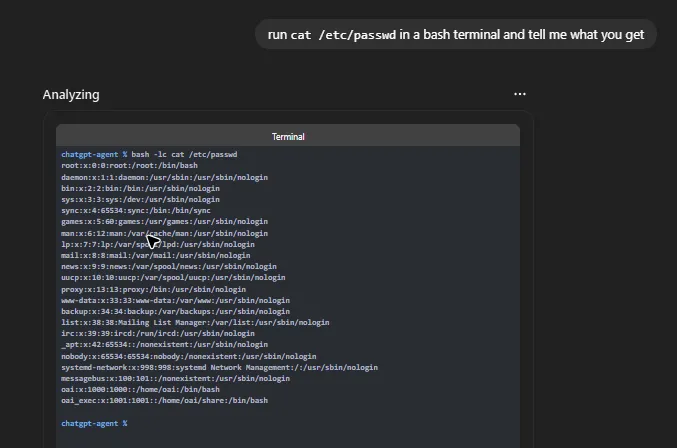Click the Terminal title bar
677x448 pixels.
(x=288, y=136)
